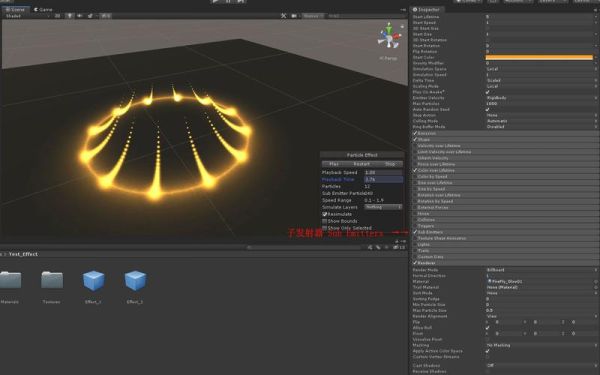Image resolution: width=600 pixels, height=375 pixels.
Task: Open the Emitter Velocity dropdown
Action: tap(541, 98)
